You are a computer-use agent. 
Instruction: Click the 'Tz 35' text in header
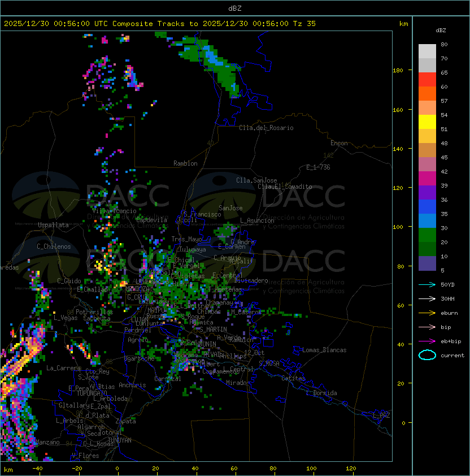pos(304,24)
